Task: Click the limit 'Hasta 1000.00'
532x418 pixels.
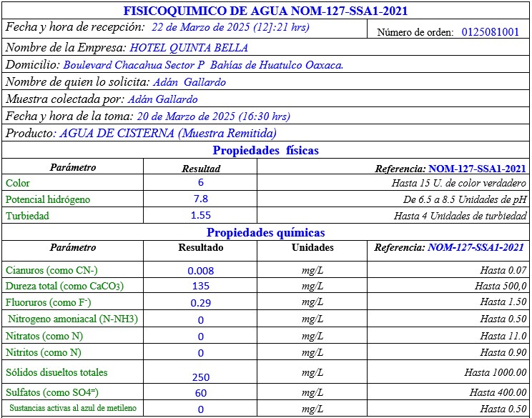Action: 496,372
